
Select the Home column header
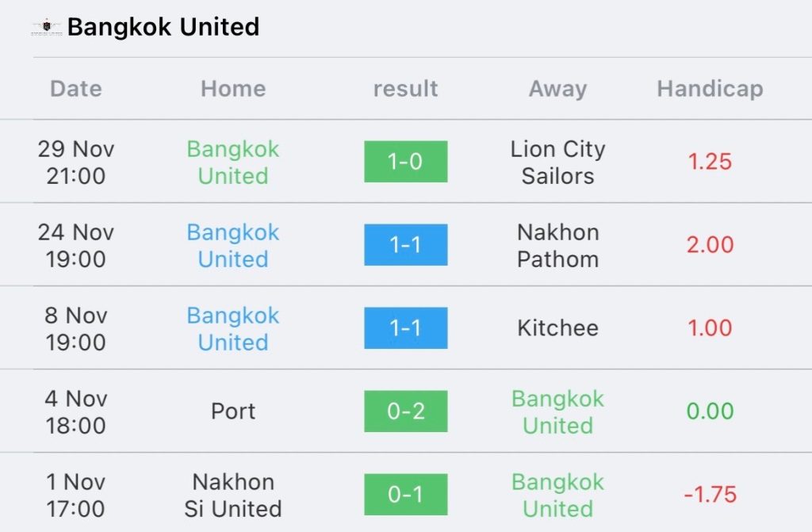click(233, 89)
